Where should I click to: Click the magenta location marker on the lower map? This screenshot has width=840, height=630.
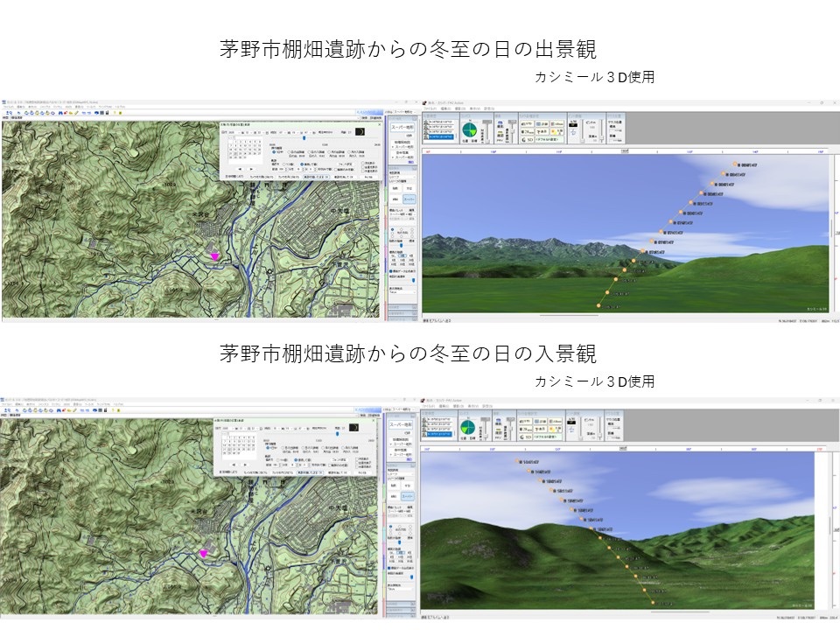coord(205,552)
